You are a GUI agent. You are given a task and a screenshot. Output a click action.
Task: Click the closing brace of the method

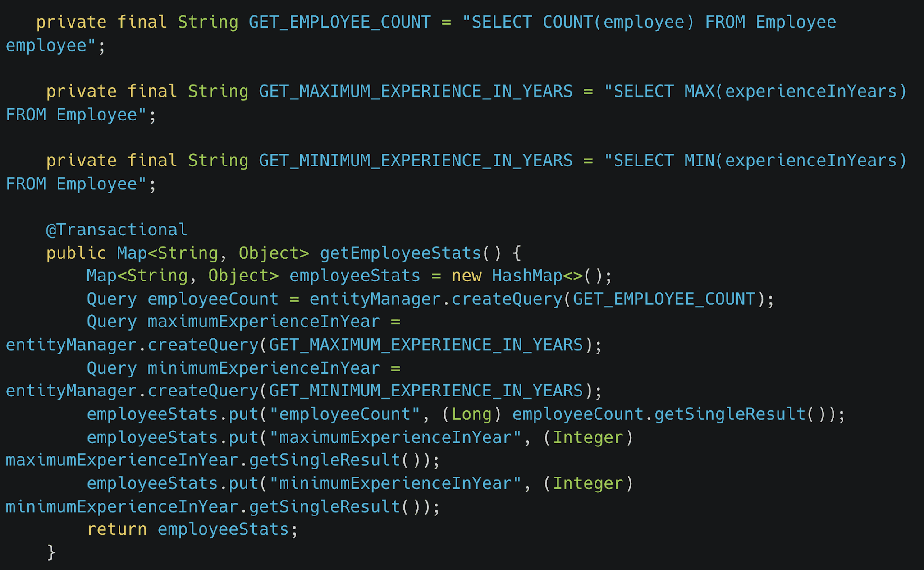coord(51,552)
